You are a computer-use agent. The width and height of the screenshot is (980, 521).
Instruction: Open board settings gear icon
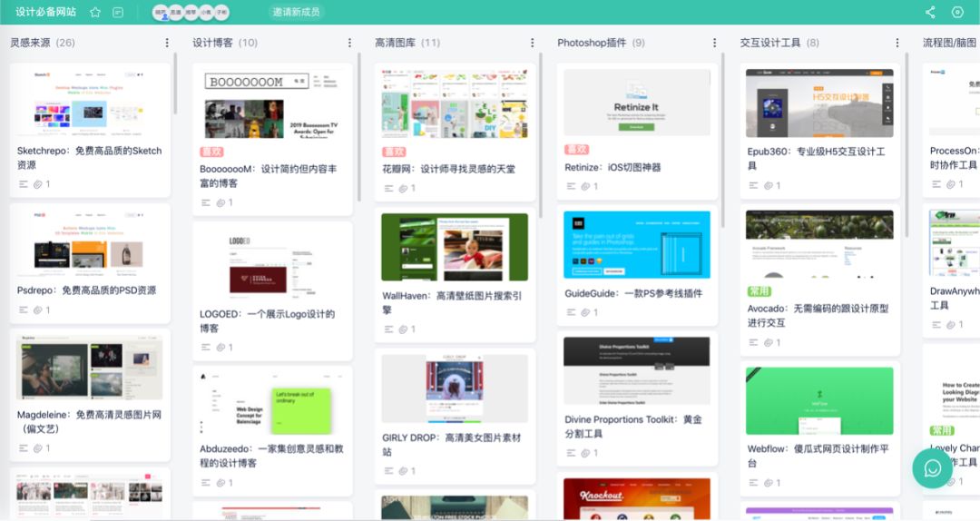tap(957, 12)
